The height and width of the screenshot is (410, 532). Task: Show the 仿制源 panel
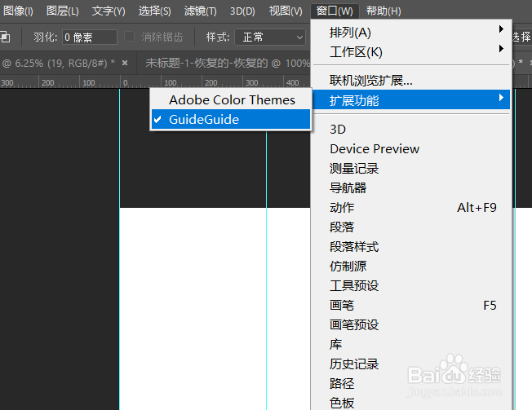pos(411,266)
